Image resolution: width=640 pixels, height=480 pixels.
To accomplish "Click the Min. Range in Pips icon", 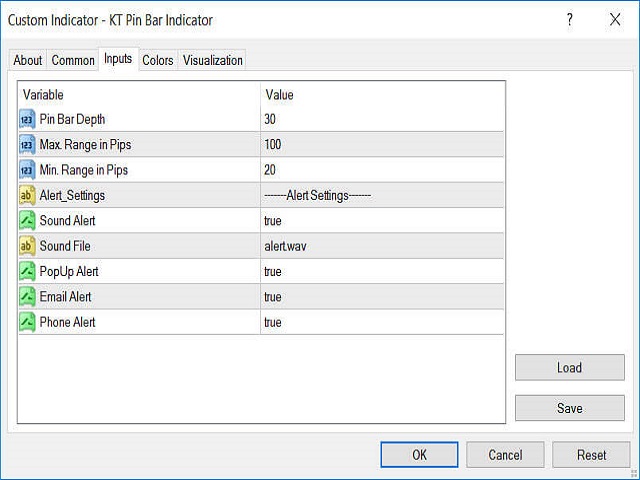I will click(28, 170).
